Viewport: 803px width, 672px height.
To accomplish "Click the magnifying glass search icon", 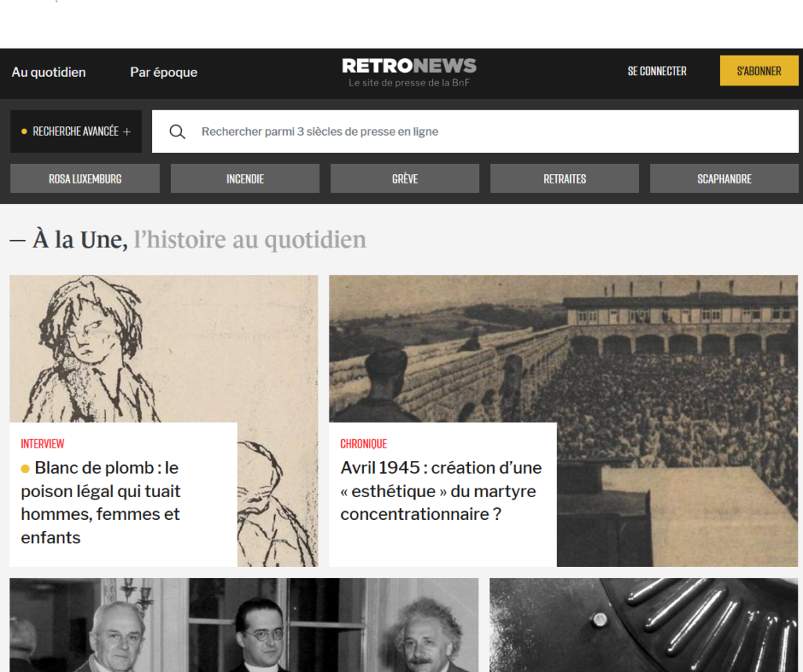I will 177,132.
